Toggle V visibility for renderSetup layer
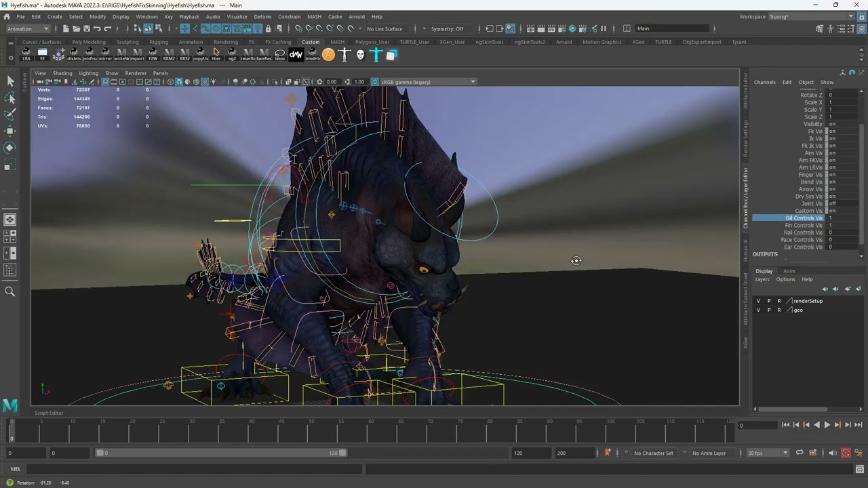The width and height of the screenshot is (868, 488). [x=758, y=301]
